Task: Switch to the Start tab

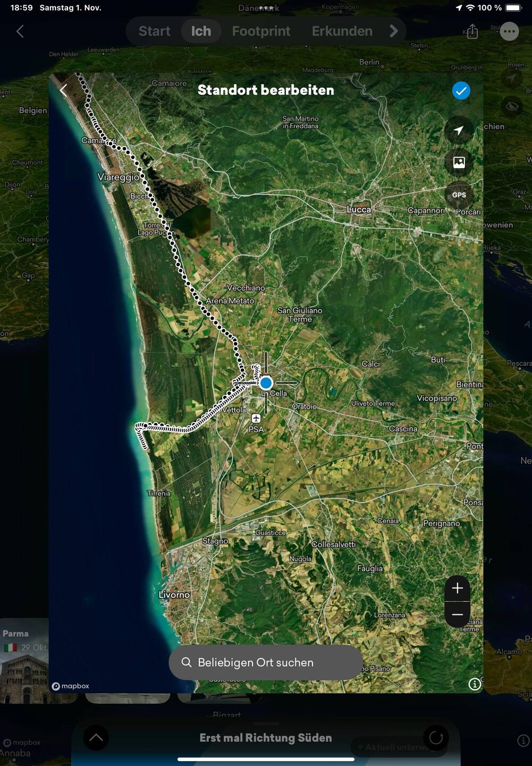Action: [154, 31]
